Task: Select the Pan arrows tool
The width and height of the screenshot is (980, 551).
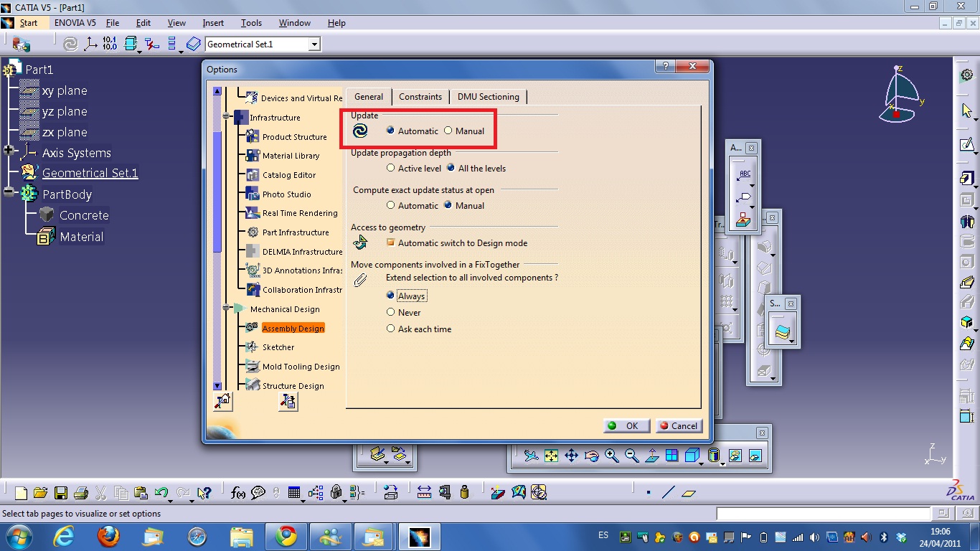Action: [x=571, y=455]
